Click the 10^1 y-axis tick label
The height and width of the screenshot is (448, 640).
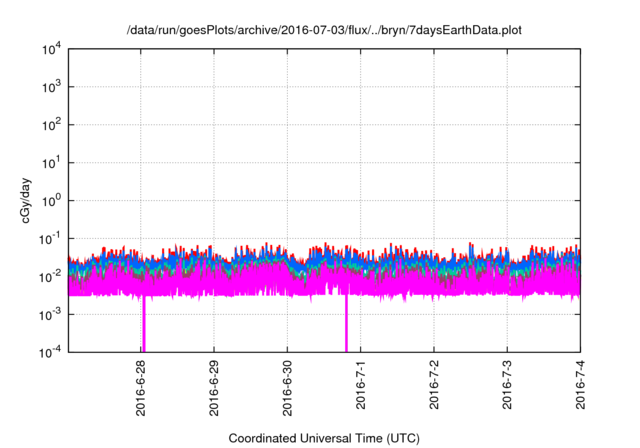pyautogui.click(x=51, y=163)
